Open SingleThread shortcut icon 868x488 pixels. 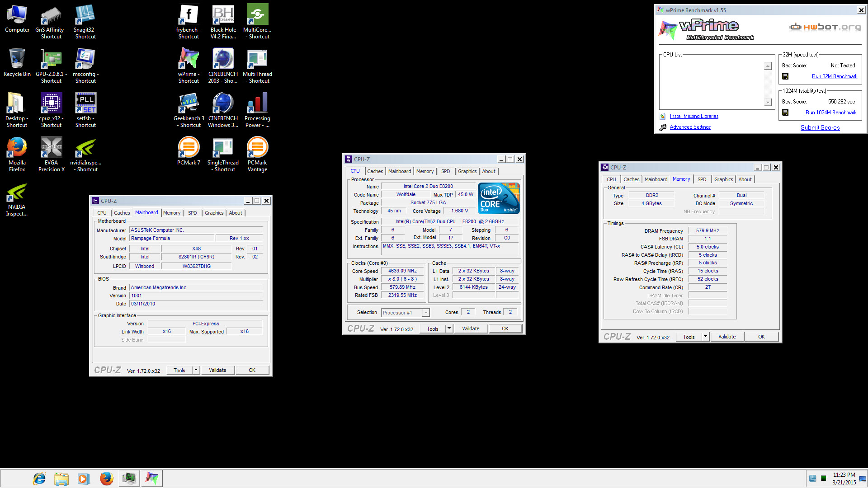point(223,155)
